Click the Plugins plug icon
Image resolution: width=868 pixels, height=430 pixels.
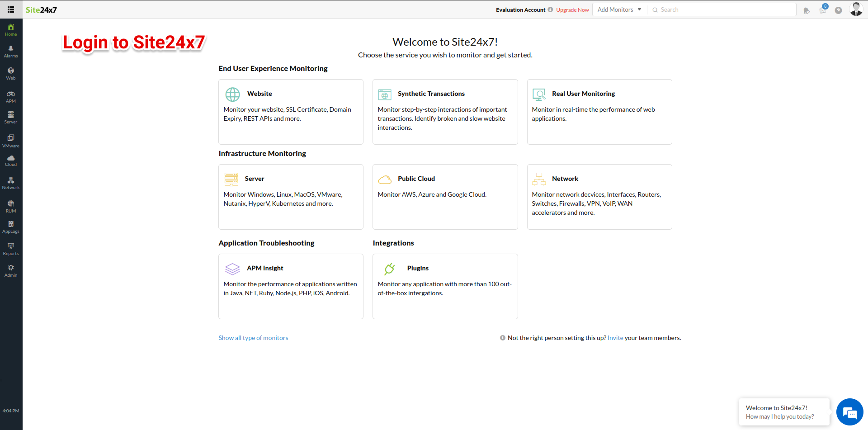(389, 269)
